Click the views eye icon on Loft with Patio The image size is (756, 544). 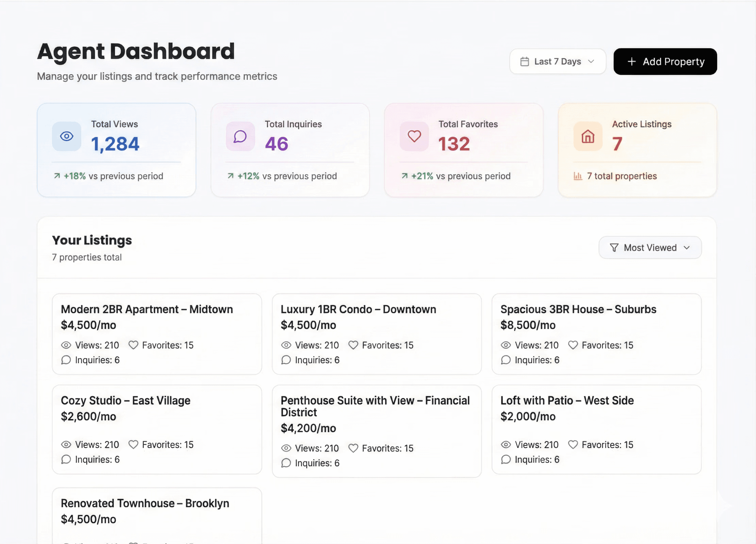click(505, 444)
